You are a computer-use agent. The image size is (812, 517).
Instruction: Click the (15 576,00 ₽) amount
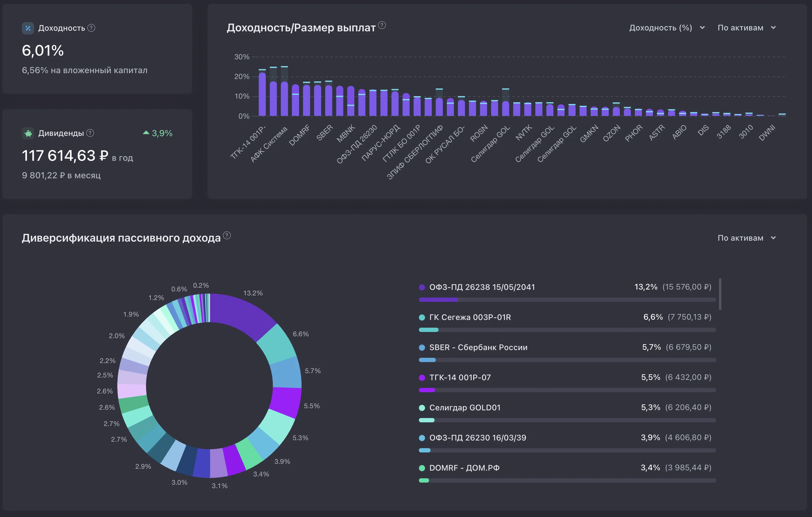tap(687, 287)
